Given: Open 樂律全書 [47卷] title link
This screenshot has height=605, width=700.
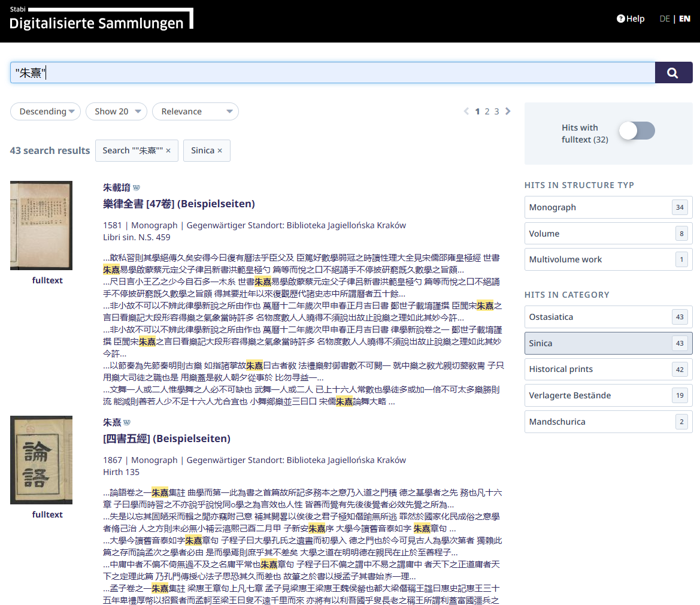Looking at the screenshot, I should point(179,204).
